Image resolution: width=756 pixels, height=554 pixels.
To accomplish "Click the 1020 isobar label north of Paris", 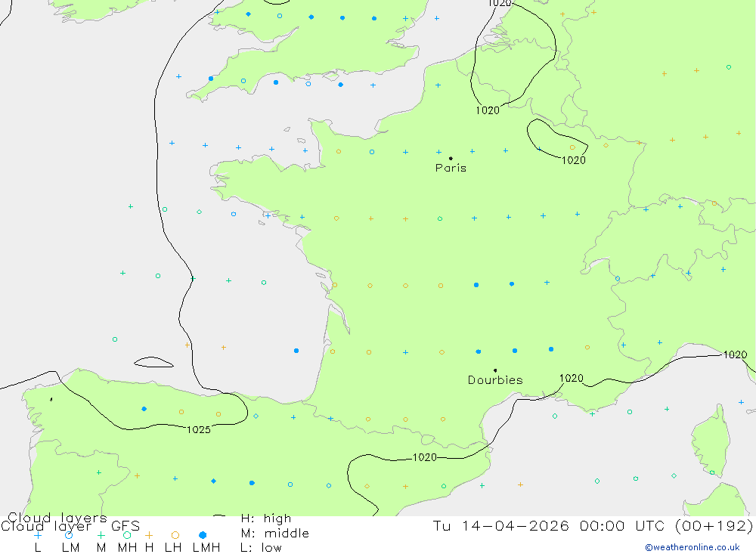I will tap(488, 110).
